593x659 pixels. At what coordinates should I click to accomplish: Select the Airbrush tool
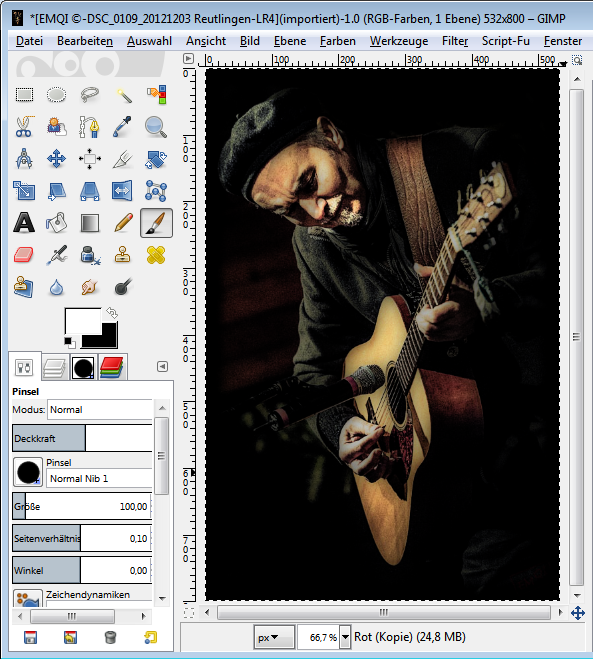pos(56,255)
